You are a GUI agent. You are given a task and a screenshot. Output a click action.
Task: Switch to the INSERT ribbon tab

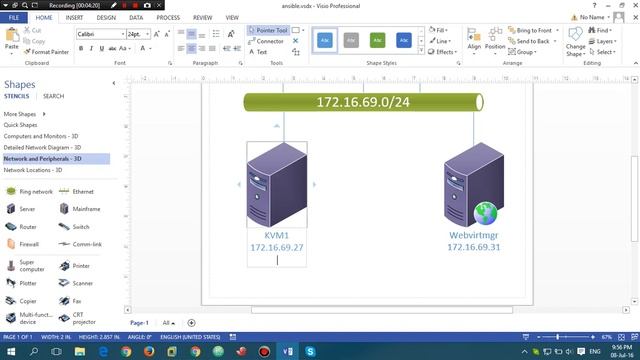[x=74, y=18]
